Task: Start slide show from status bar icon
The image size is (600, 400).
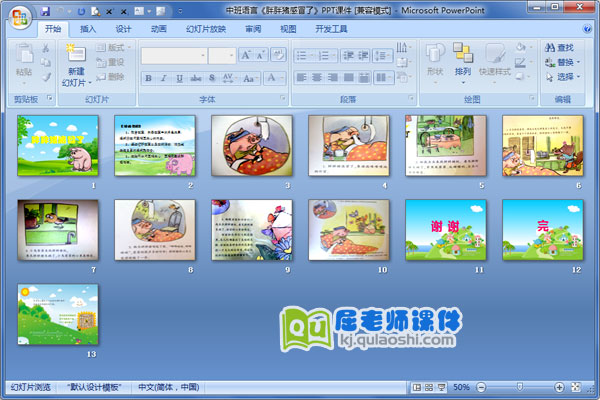Action: point(441,387)
